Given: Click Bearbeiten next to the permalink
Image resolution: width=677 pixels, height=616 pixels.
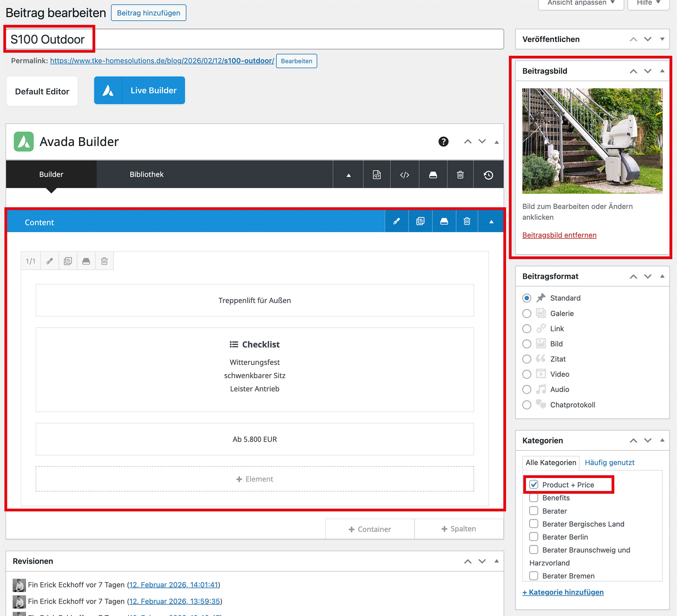Looking at the screenshot, I should (297, 61).
